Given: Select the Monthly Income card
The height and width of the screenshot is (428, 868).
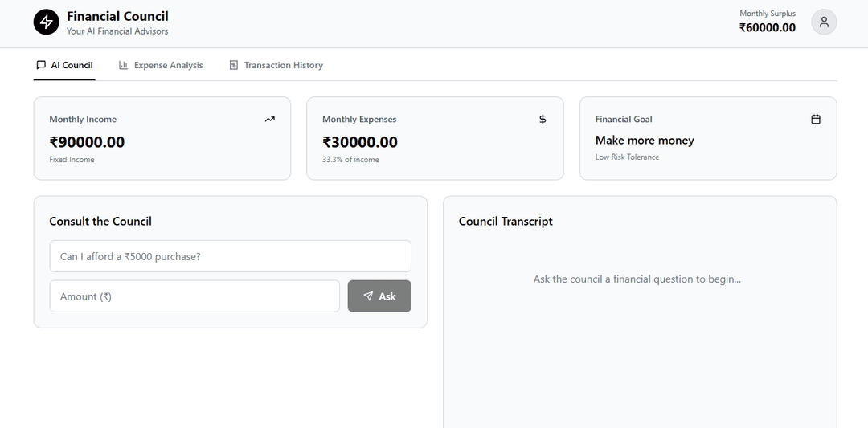Looking at the screenshot, I should tap(162, 139).
